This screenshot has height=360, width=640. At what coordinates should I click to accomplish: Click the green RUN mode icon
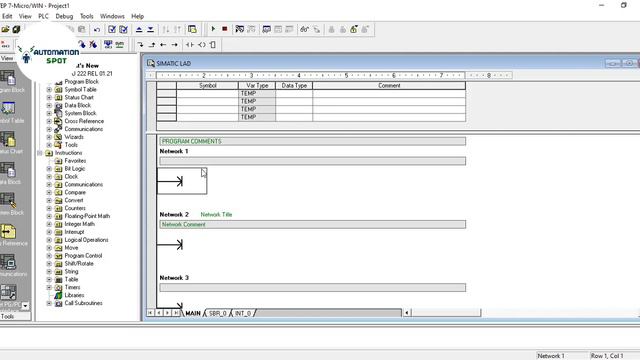(213, 29)
